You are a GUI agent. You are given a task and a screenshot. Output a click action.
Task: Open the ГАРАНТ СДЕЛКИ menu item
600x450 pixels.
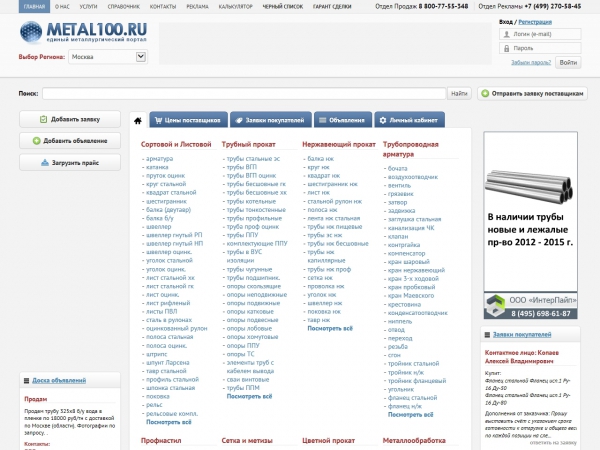click(x=332, y=7)
